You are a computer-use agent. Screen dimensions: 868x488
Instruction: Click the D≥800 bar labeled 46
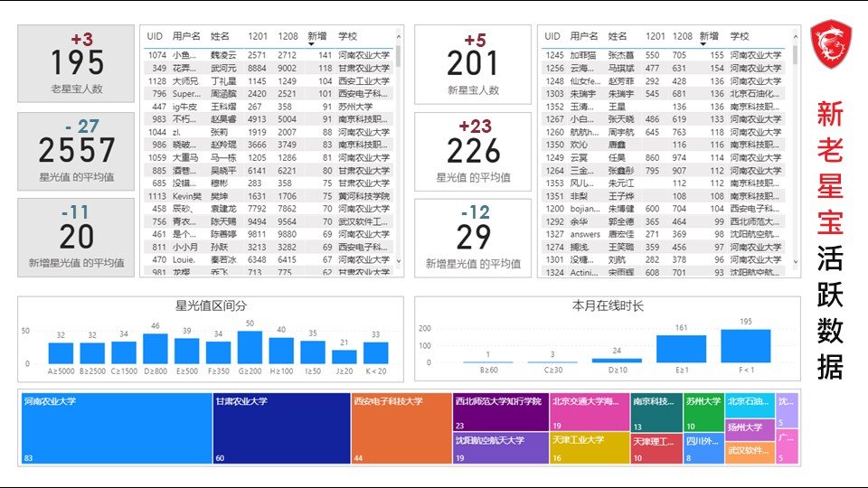tap(156, 349)
